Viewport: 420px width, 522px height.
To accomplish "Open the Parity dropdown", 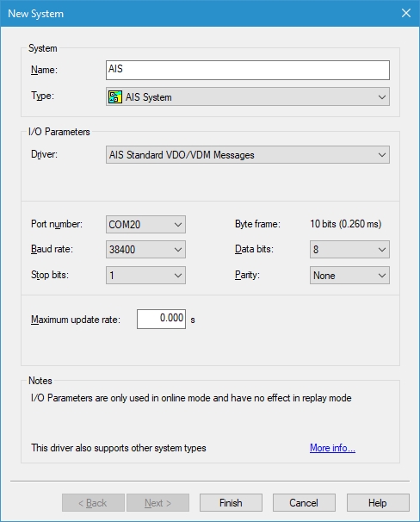I will tap(349, 276).
